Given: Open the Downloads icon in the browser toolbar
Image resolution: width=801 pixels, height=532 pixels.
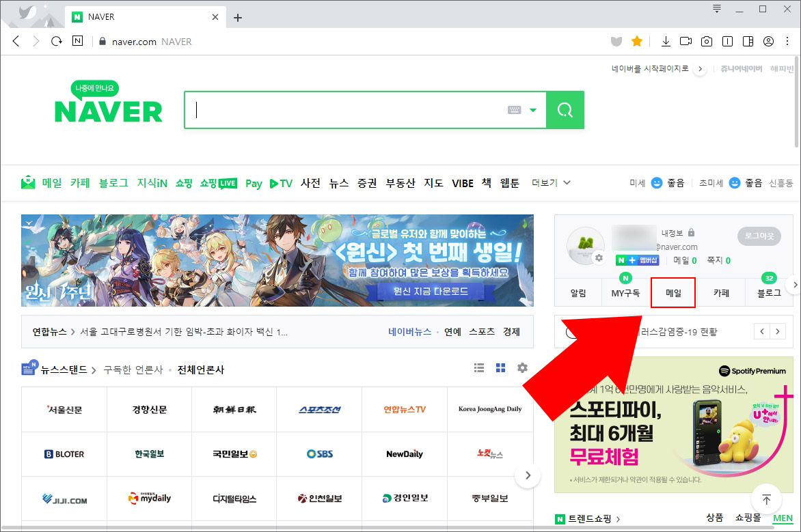Looking at the screenshot, I should [x=666, y=41].
